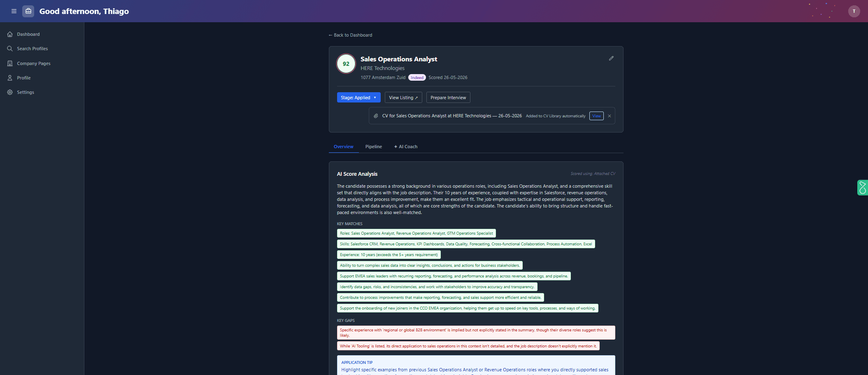Open the green floating widget icon
The height and width of the screenshot is (375, 868).
point(862,188)
